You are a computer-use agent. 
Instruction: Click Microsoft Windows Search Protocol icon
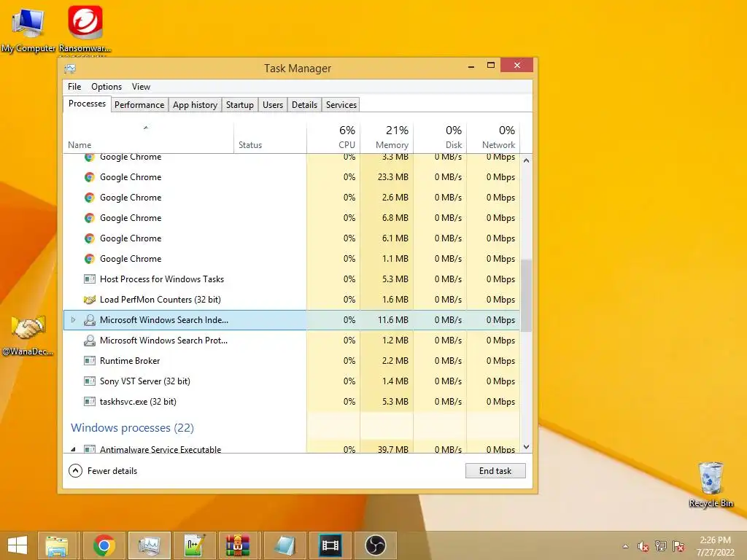(89, 341)
